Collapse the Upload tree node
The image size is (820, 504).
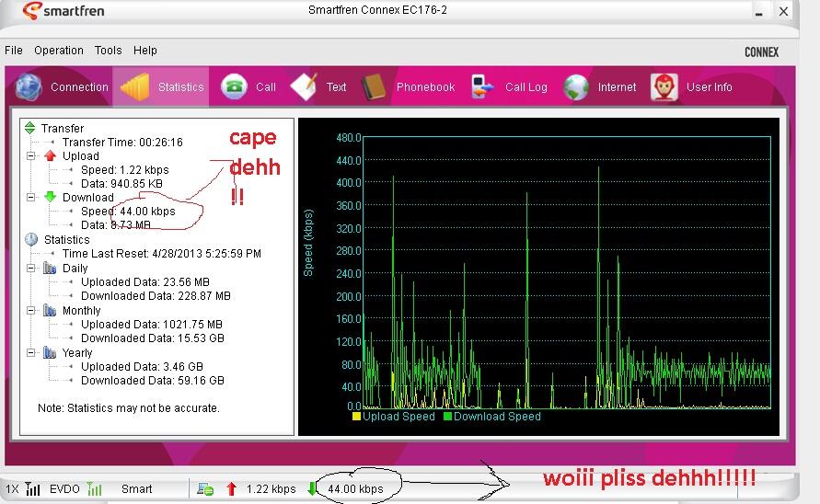[x=31, y=155]
